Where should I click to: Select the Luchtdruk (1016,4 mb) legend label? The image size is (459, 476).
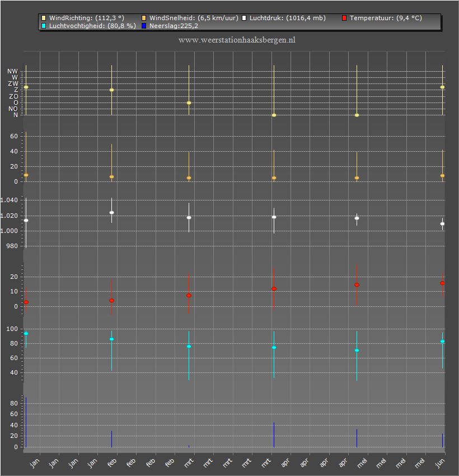[x=287, y=18]
